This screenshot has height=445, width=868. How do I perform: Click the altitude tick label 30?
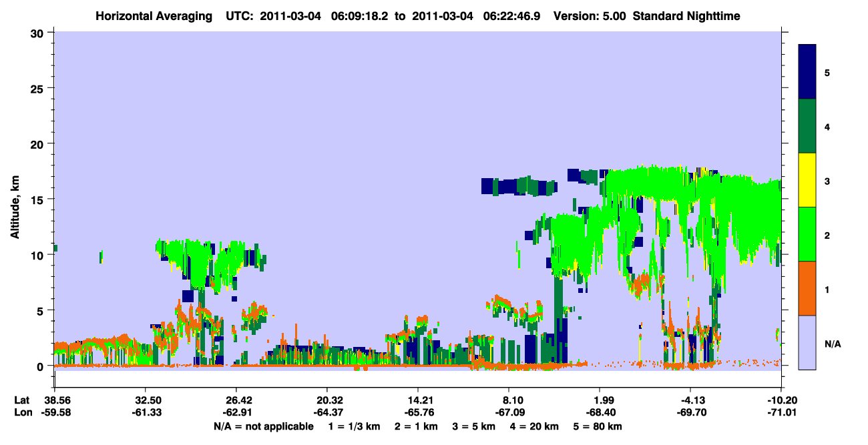[x=39, y=32]
